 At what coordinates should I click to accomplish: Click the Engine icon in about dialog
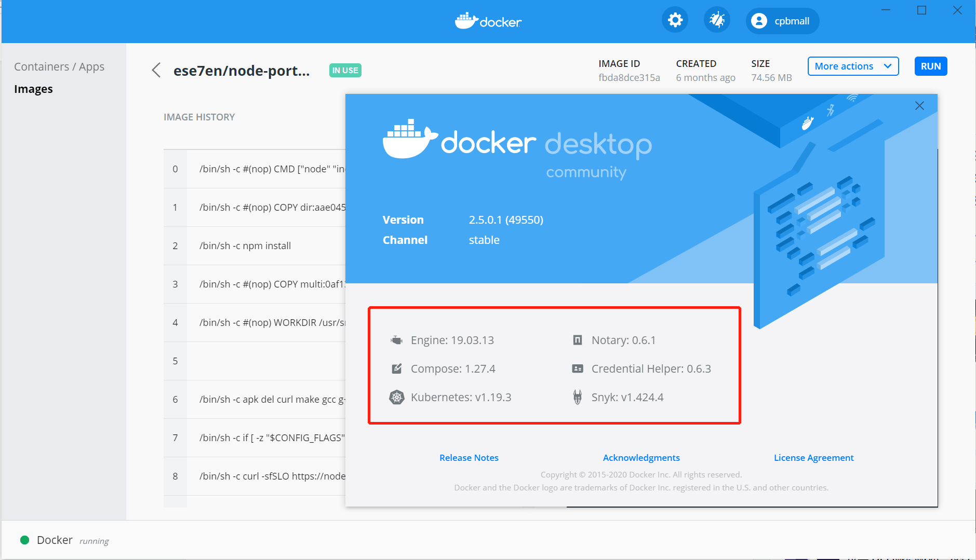pos(396,340)
